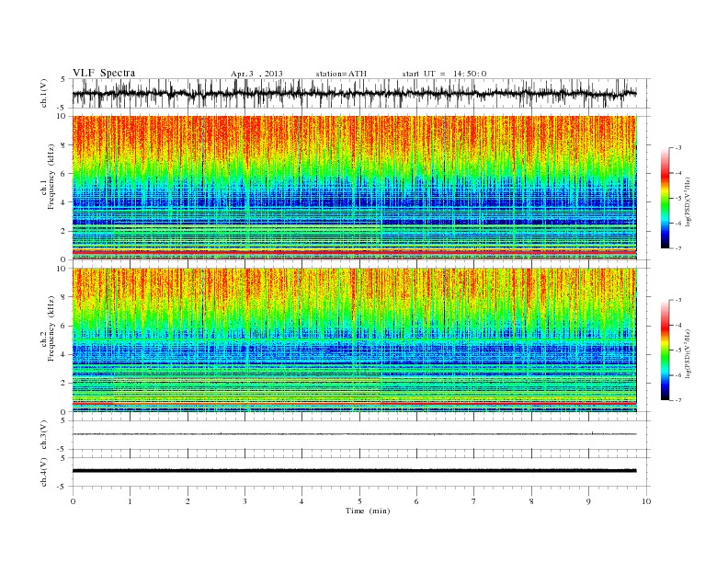Click the thick ch.4 voltage waveform trace

coord(354,471)
